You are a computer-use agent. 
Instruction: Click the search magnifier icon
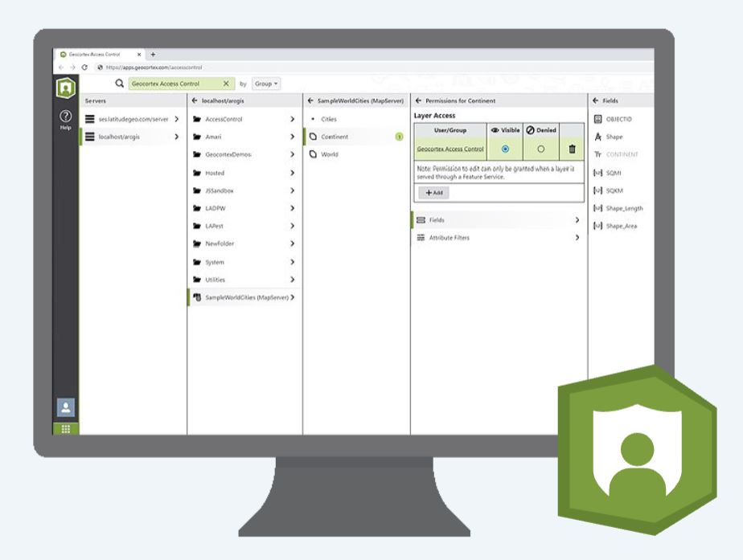coord(119,84)
